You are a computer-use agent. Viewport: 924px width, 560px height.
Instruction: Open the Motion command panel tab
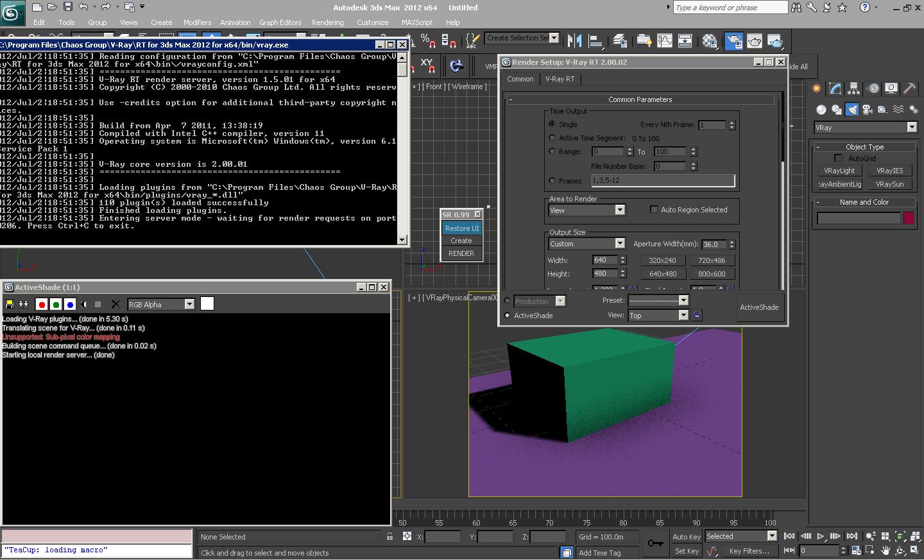tap(873, 89)
